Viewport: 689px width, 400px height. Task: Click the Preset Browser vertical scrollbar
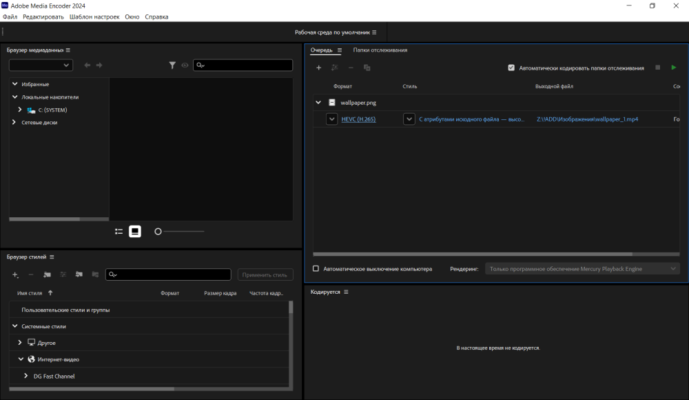click(290, 307)
